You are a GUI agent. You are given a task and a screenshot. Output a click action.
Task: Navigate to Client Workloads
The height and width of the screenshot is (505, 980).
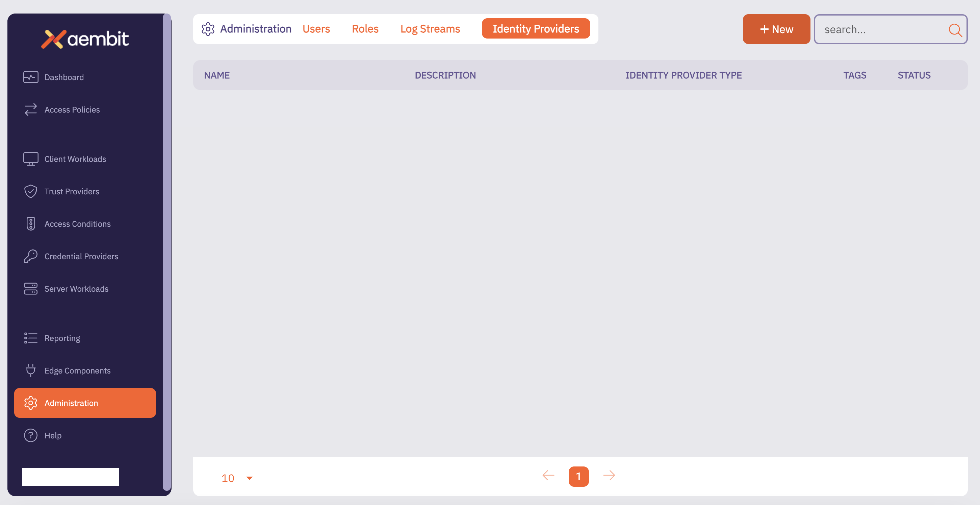point(85,159)
